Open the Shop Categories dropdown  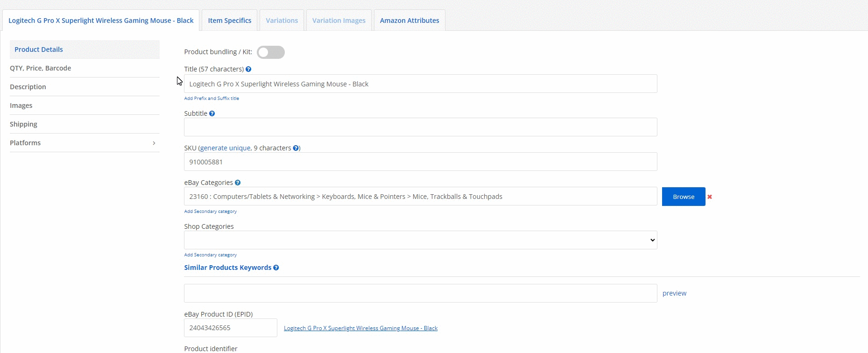point(420,240)
